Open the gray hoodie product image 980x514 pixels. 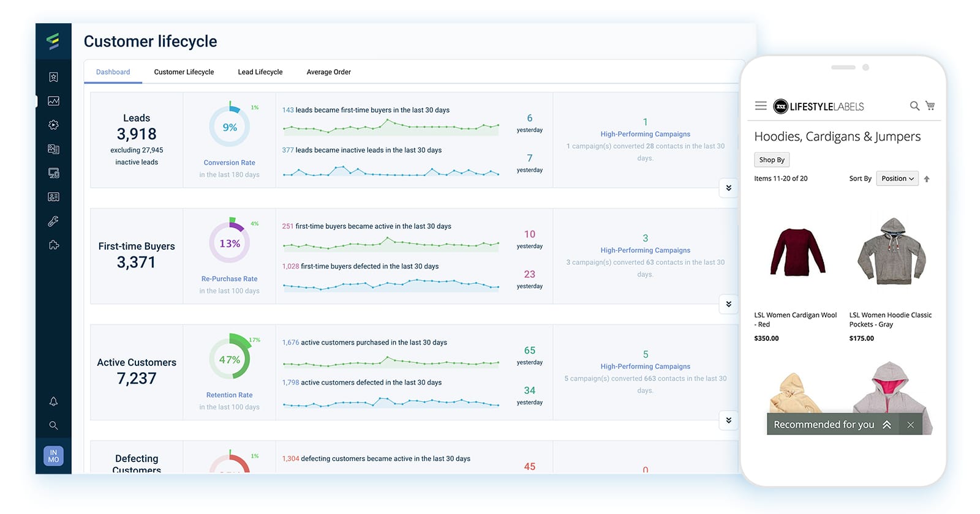point(891,251)
